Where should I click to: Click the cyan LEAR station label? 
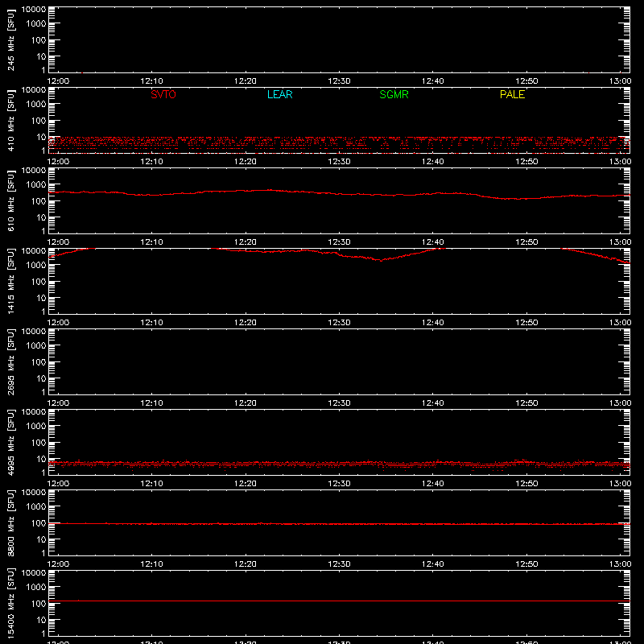tap(279, 94)
